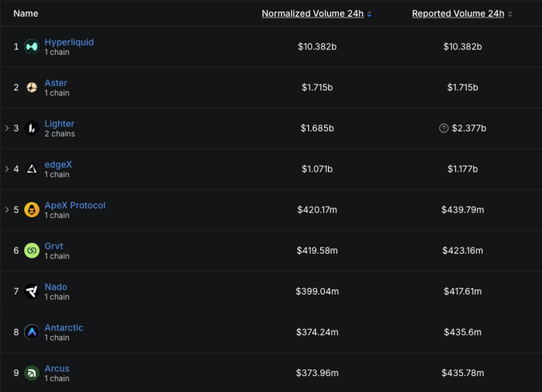The image size is (542, 392).
Task: Click Arcus's normalized volume $373.96m
Action: click(317, 373)
